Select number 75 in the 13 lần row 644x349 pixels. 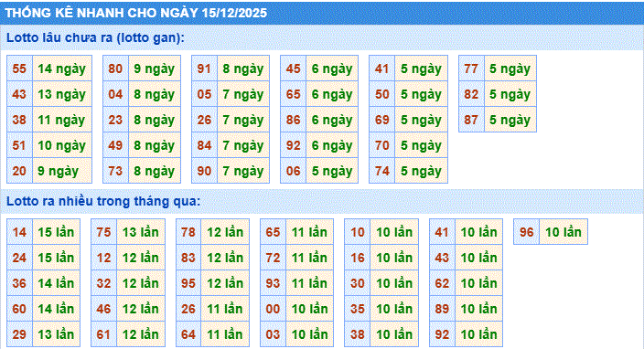coord(103,232)
